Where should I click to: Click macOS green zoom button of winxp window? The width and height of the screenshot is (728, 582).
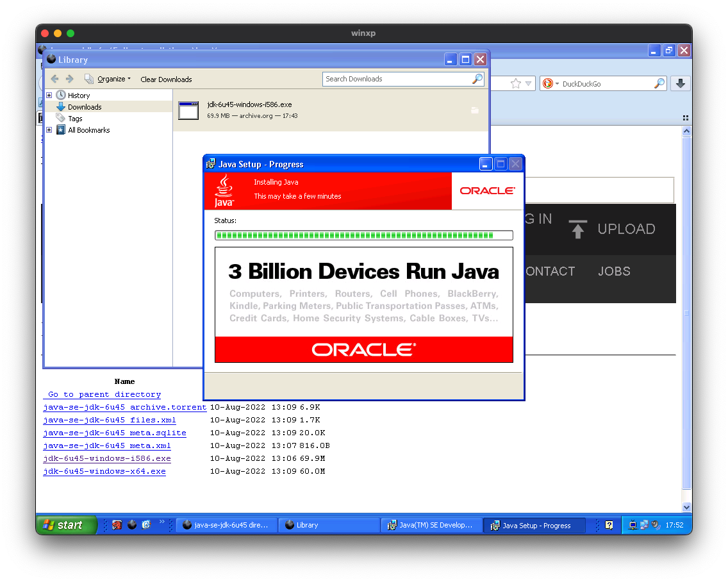click(x=70, y=33)
